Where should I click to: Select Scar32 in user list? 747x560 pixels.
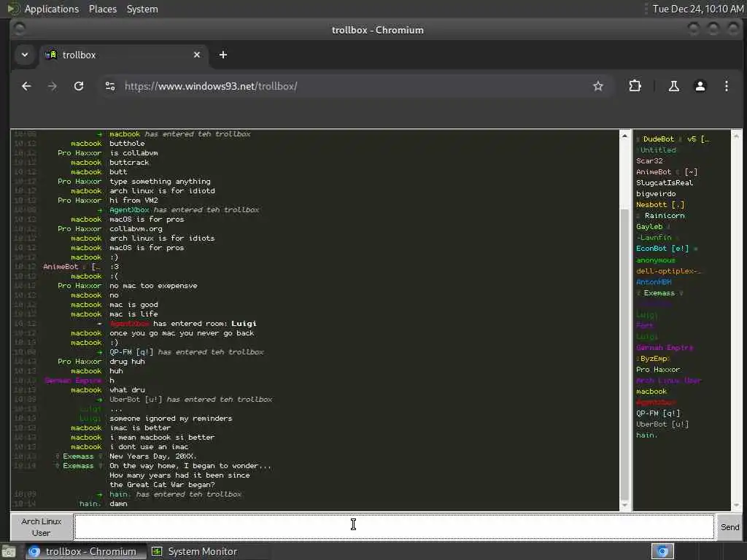[649, 161]
